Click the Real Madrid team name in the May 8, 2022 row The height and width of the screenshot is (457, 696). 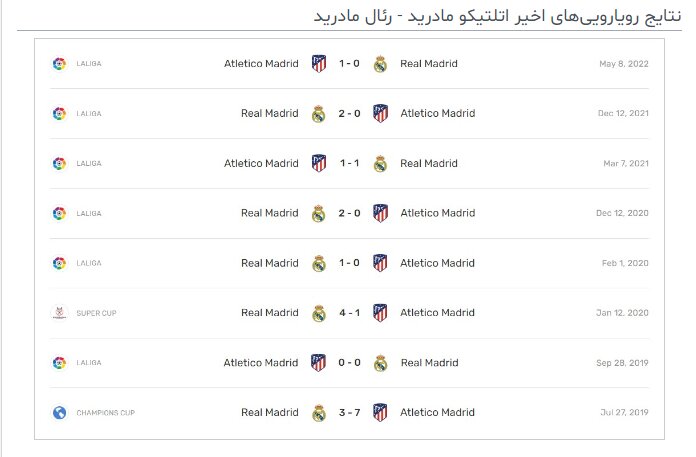429,64
